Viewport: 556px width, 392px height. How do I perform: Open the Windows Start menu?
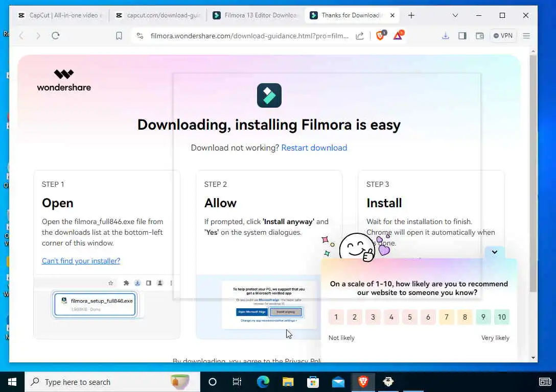[12, 382]
